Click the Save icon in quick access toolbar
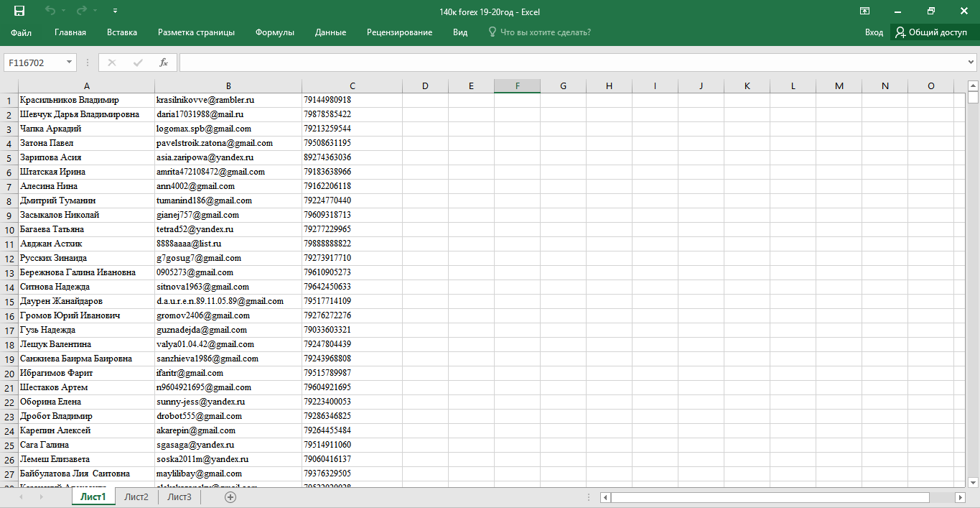Screen dimensions: 980x508 pos(19,11)
